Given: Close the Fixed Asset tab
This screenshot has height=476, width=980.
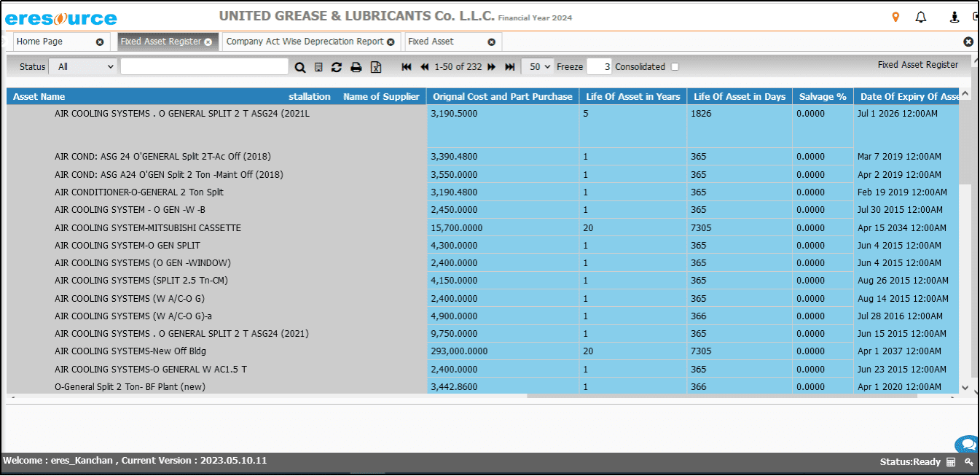Looking at the screenshot, I should pos(491,42).
